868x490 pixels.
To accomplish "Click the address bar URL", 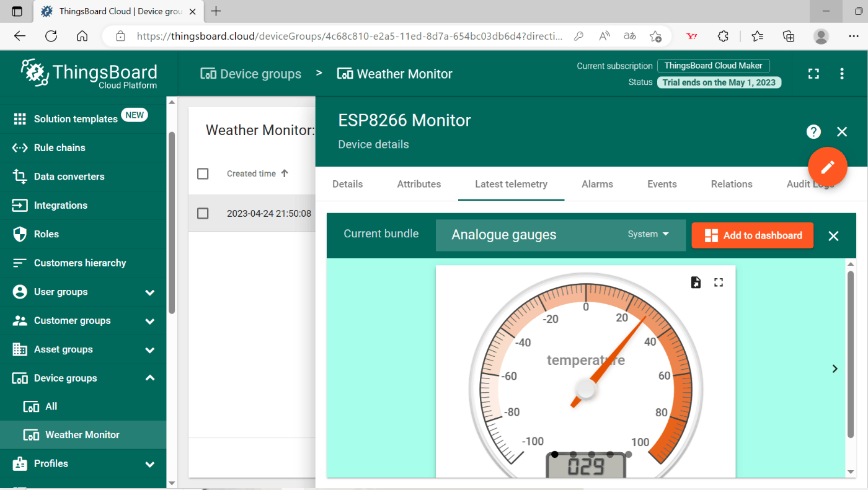I will [x=350, y=36].
